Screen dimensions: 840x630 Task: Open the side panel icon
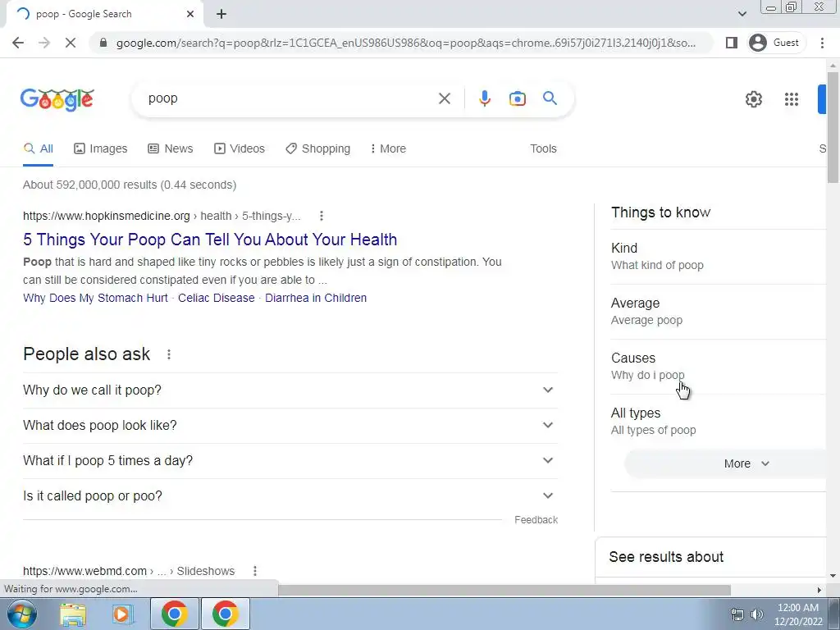click(731, 43)
